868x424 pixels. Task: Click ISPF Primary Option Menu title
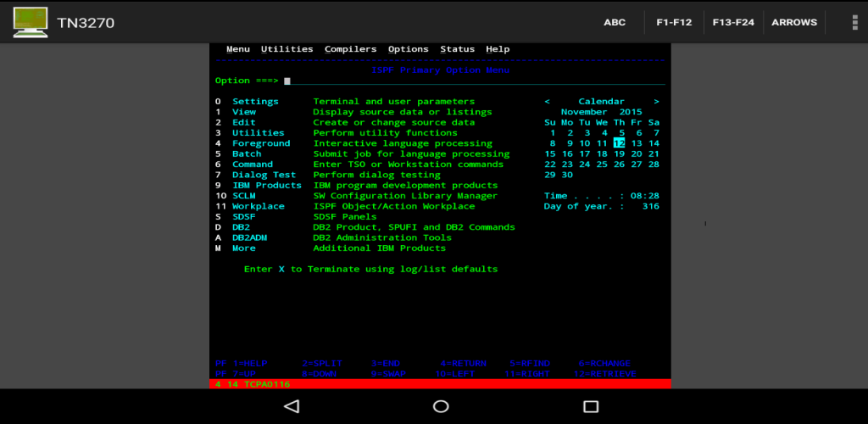pos(441,70)
